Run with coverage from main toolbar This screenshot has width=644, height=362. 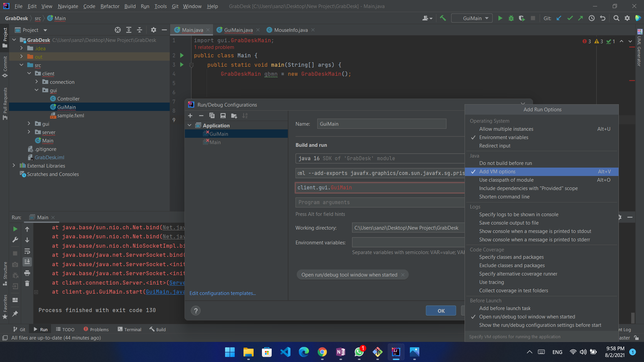pyautogui.click(x=522, y=18)
